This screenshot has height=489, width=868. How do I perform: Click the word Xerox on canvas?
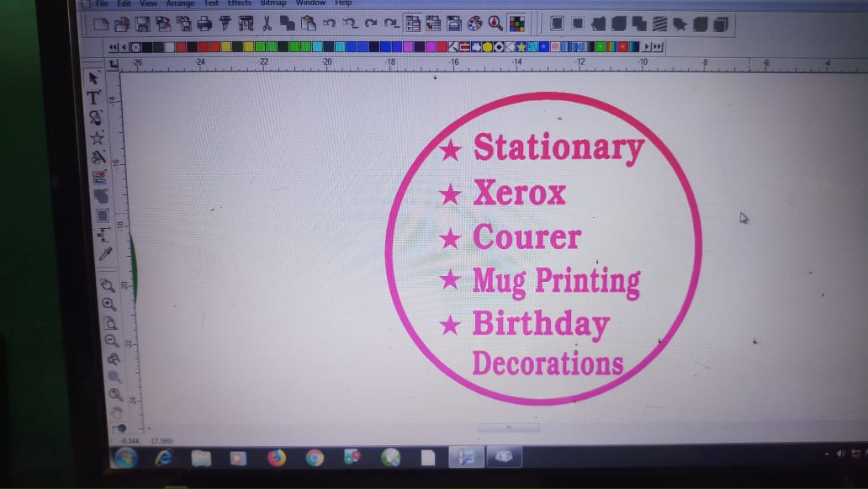click(519, 193)
